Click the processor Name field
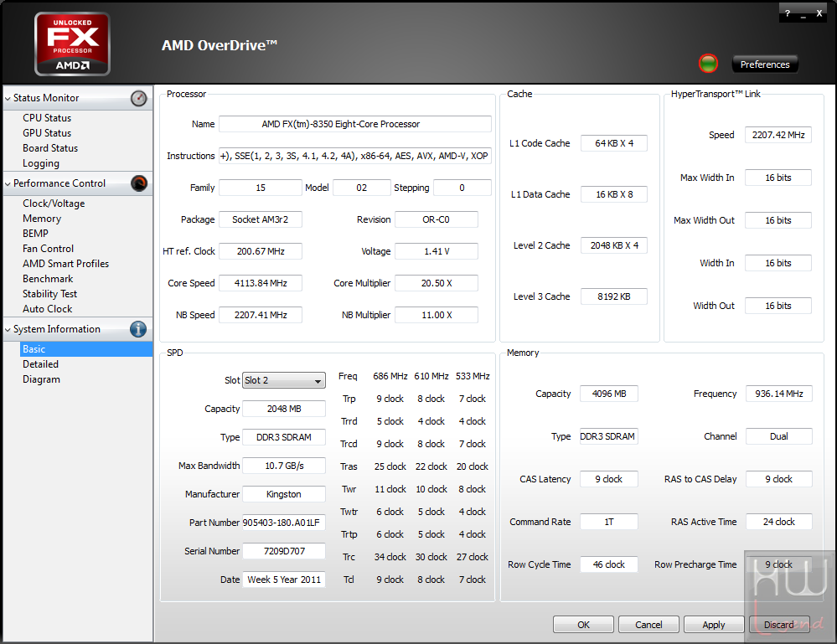Image resolution: width=837 pixels, height=644 pixels. tap(355, 124)
